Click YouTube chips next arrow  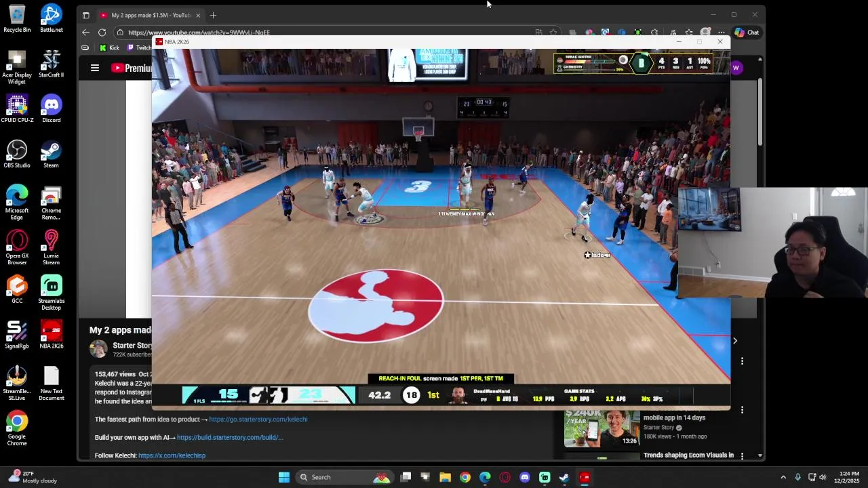click(x=734, y=341)
